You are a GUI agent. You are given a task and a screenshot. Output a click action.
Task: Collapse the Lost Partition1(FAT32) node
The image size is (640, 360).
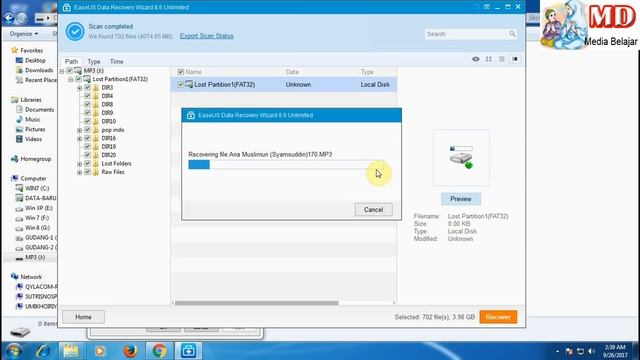point(71,80)
